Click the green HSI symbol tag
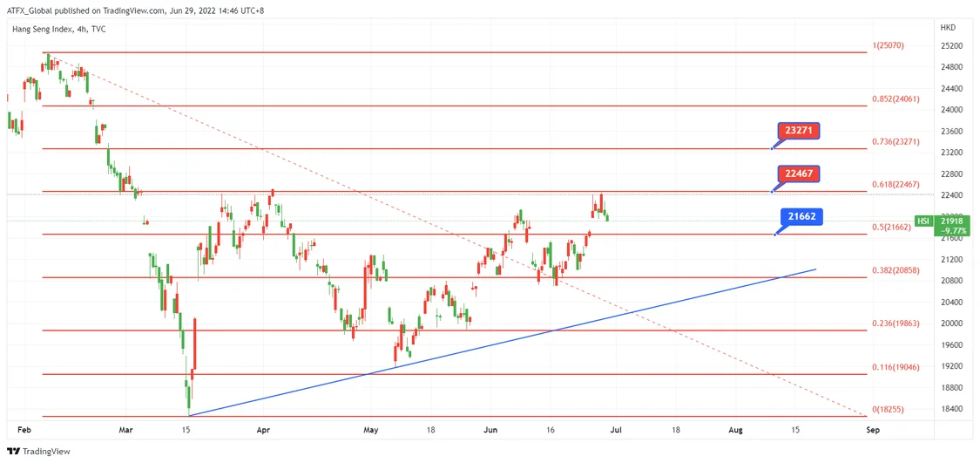Image resolution: width=980 pixels, height=463 pixels. coord(923,221)
